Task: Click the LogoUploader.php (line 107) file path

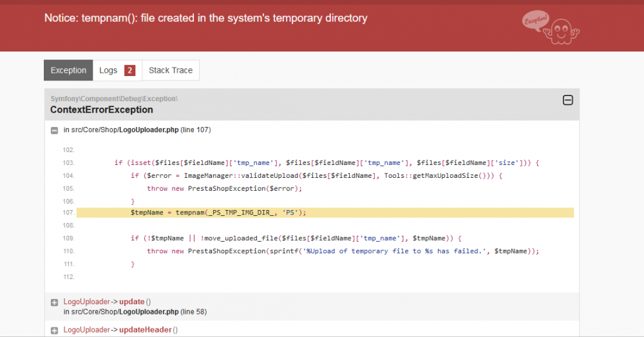Action: coord(137,130)
